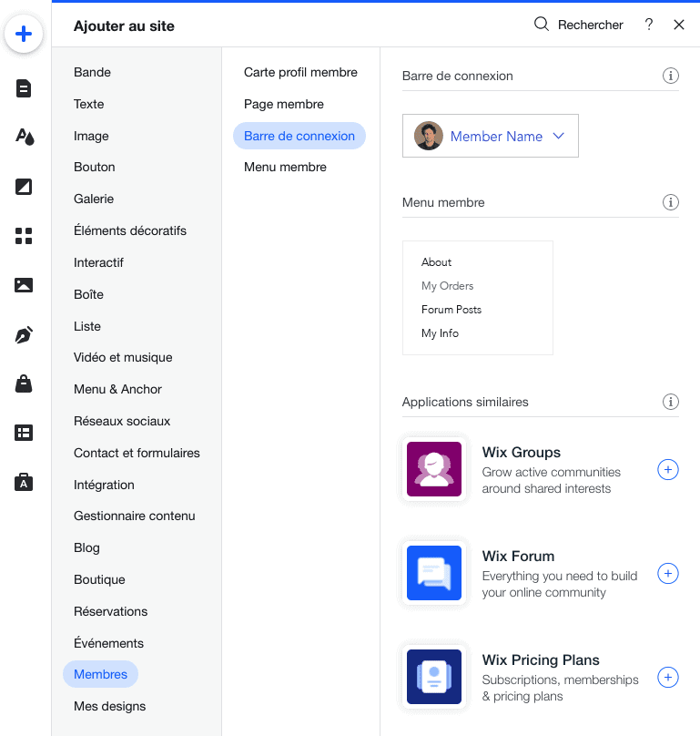Select the Bouton category
The image size is (700, 736).
pyautogui.click(x=95, y=167)
